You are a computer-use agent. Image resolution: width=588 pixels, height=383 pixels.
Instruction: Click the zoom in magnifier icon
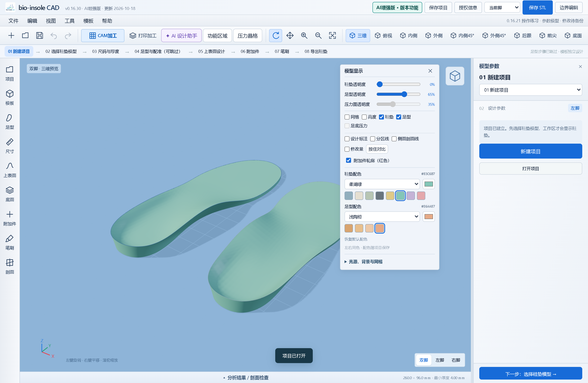click(x=304, y=36)
